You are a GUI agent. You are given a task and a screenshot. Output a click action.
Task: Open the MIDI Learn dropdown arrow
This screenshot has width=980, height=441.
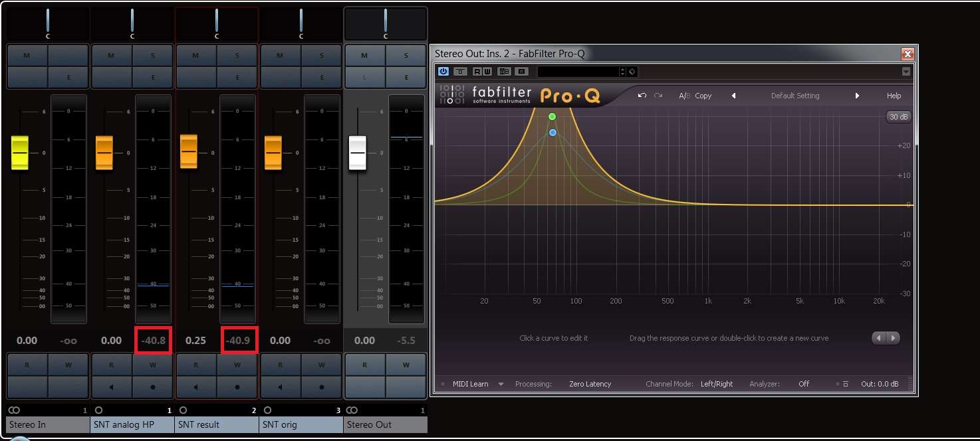click(x=501, y=384)
